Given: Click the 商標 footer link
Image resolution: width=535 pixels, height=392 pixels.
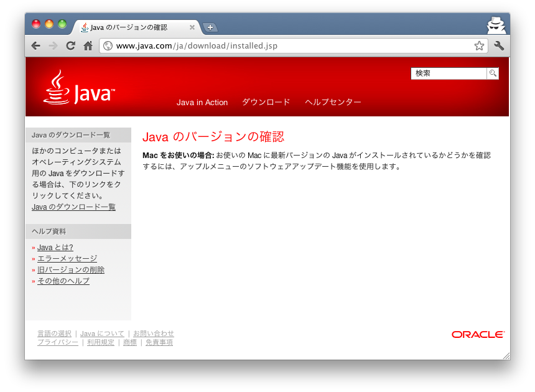Looking at the screenshot, I should (x=130, y=342).
